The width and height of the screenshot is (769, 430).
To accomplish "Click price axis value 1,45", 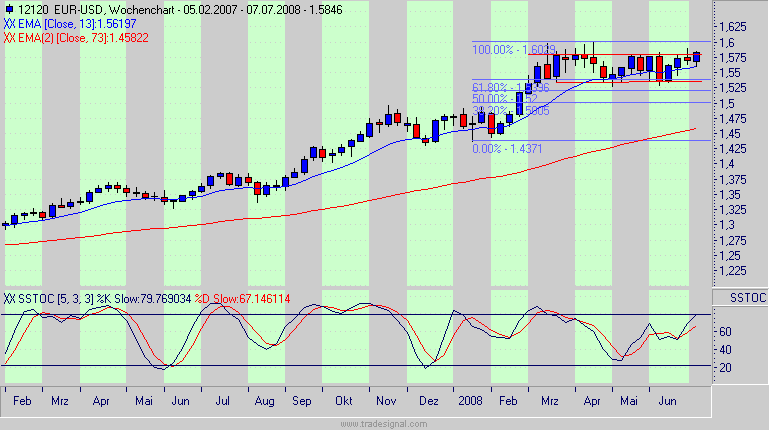I will coord(730,133).
